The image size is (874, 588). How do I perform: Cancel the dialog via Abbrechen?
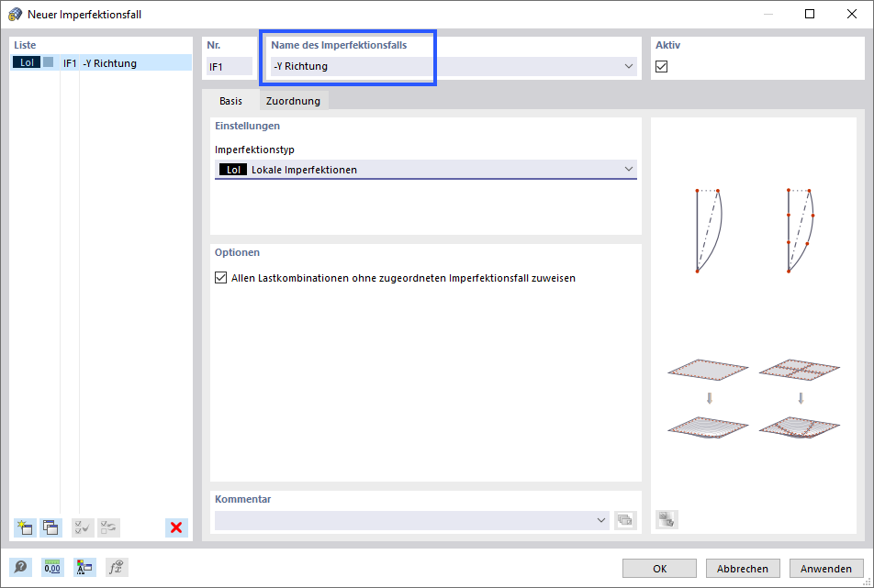coord(742,568)
